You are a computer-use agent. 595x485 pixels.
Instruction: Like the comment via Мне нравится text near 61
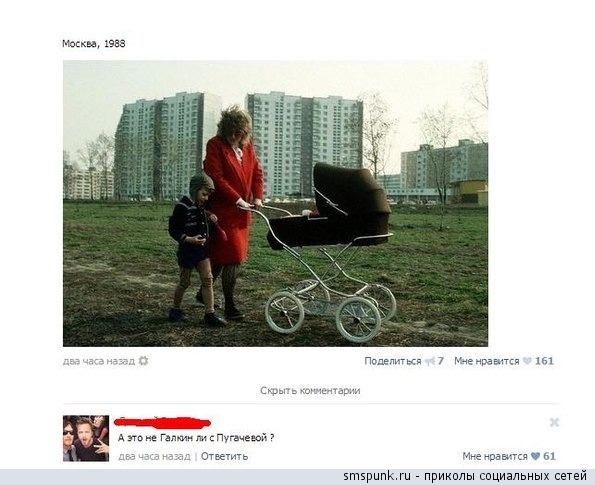click(495, 456)
